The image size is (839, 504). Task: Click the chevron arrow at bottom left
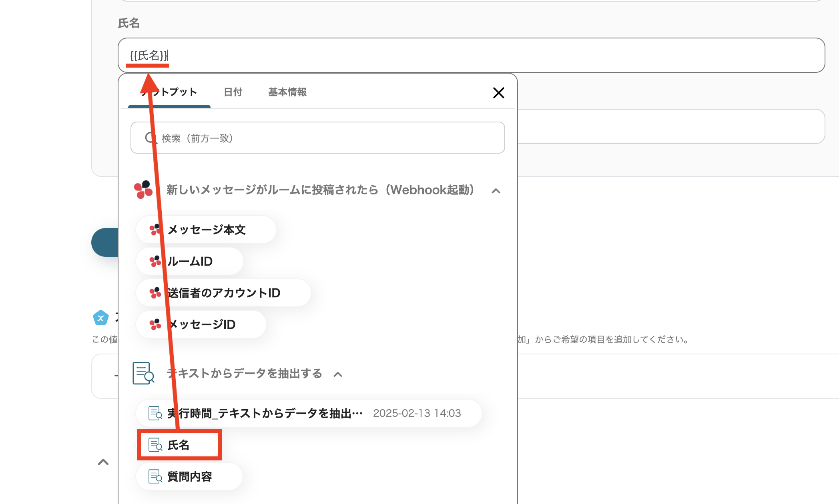point(103,462)
